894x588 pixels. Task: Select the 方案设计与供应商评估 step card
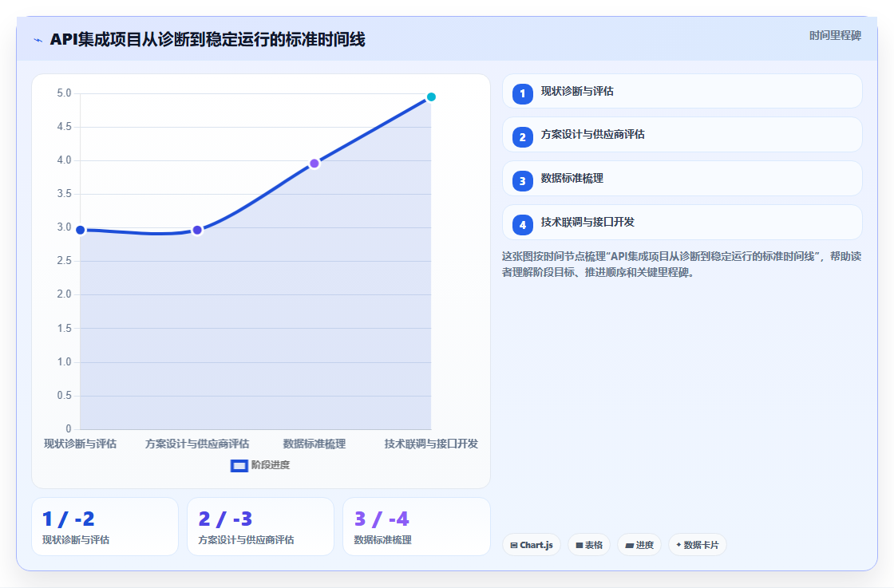pos(682,135)
